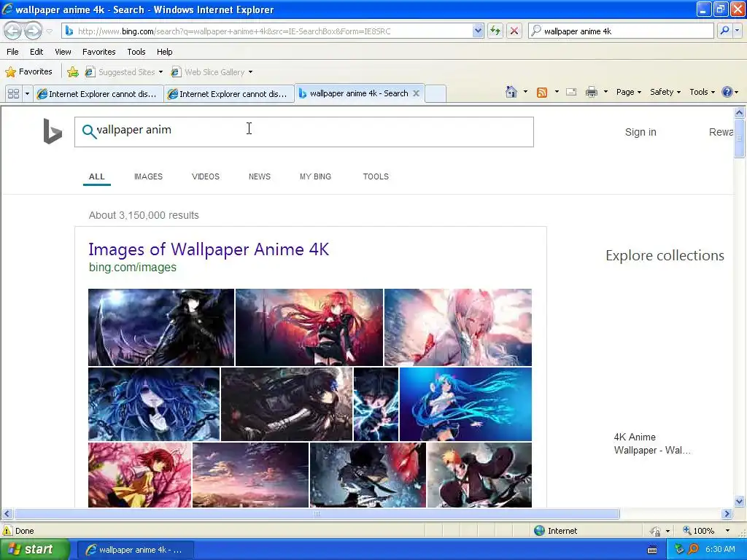Image resolution: width=747 pixels, height=560 pixels.
Task: Open the recent pages dropdown arrow
Action: coord(50,31)
